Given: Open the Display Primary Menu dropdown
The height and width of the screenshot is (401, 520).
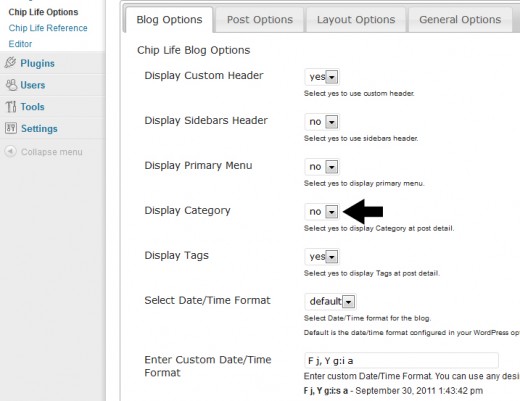Looking at the screenshot, I should click(x=322, y=167).
